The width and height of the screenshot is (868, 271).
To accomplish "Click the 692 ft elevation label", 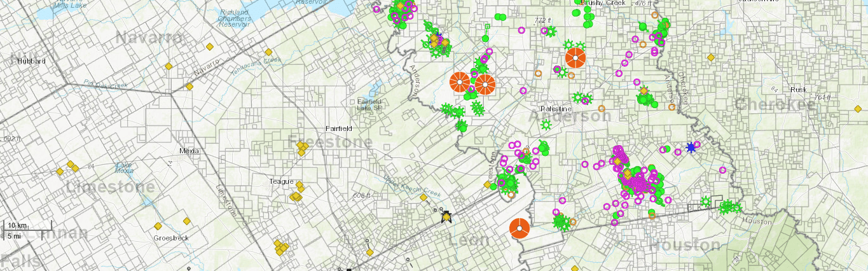I will (12, 138).
